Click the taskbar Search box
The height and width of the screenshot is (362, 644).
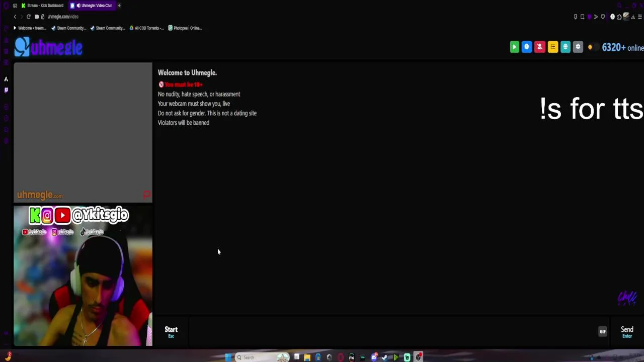(262, 357)
